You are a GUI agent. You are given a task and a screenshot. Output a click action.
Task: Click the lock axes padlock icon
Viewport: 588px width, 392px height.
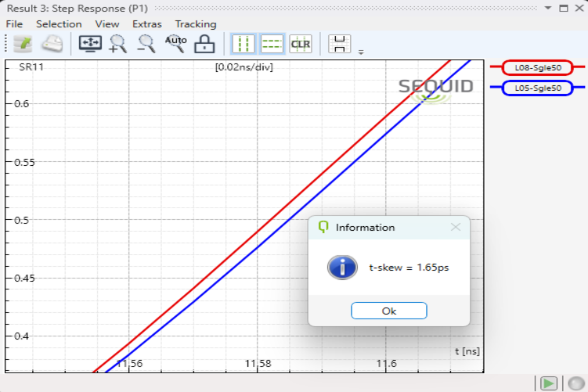(204, 44)
